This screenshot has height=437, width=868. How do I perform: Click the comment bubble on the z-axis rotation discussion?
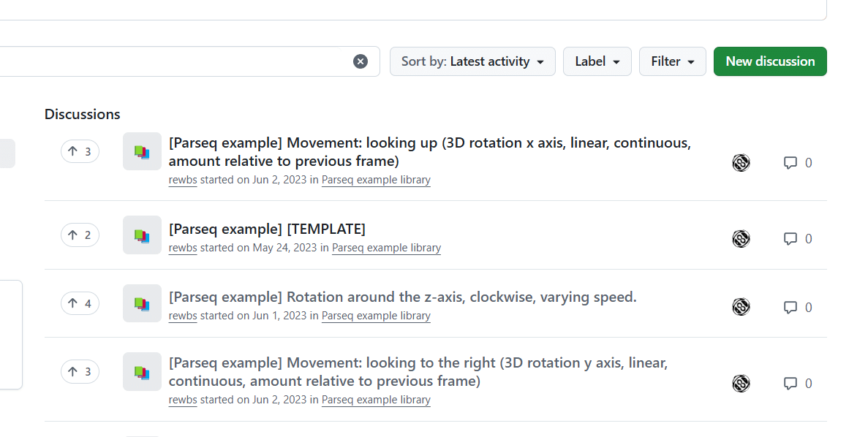click(x=790, y=307)
